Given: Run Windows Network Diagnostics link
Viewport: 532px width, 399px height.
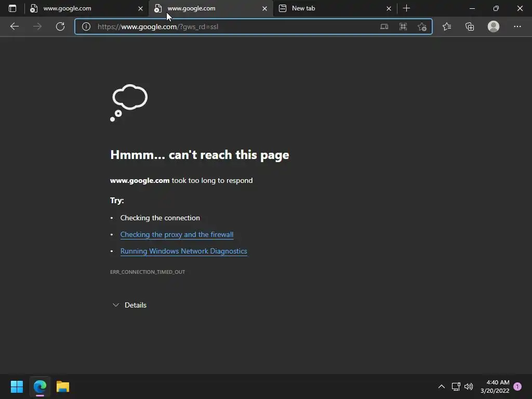Looking at the screenshot, I should point(183,251).
